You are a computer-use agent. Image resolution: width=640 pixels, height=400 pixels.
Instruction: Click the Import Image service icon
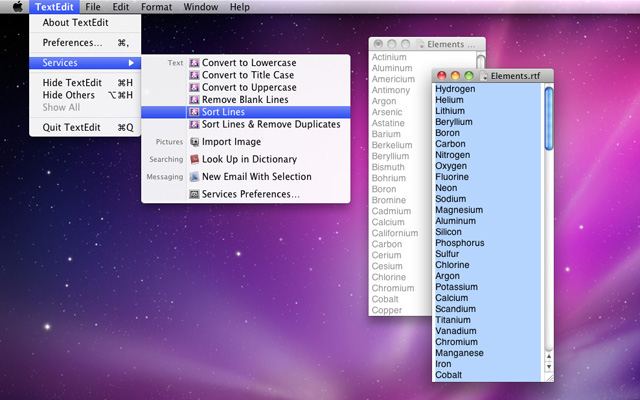click(194, 142)
